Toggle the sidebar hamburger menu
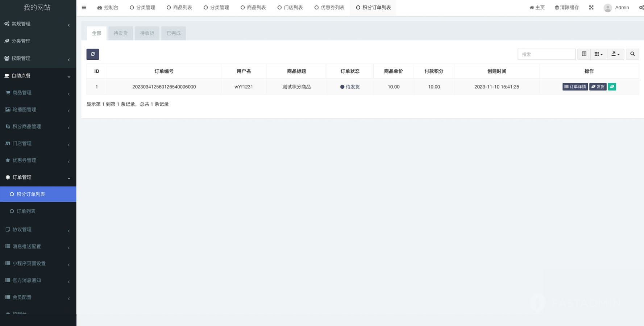Screen dimensions: 644x326 [84, 8]
